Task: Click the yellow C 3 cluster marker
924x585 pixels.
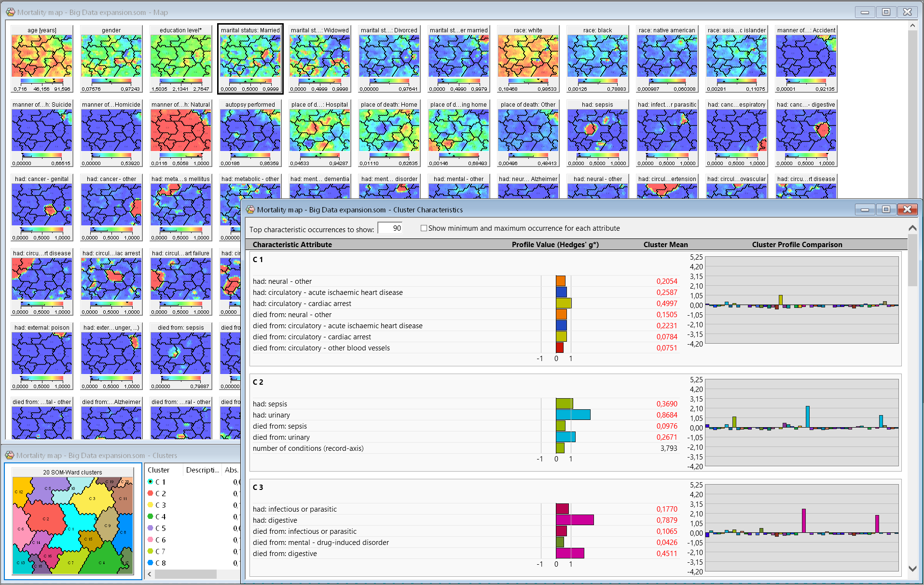Action: click(x=151, y=505)
